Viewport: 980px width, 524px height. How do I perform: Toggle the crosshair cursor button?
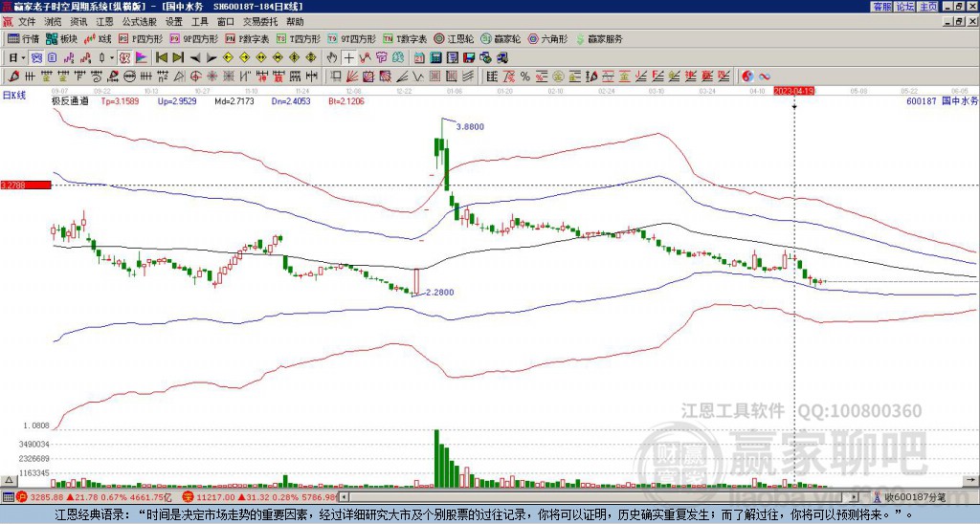[348, 58]
